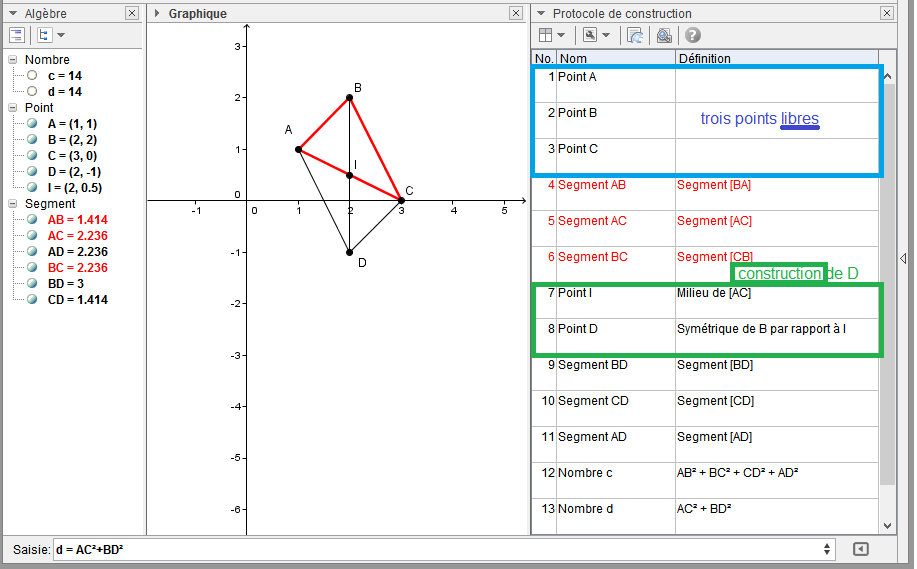Toggle visibility circle of number c
917x569 pixels.
33,76
